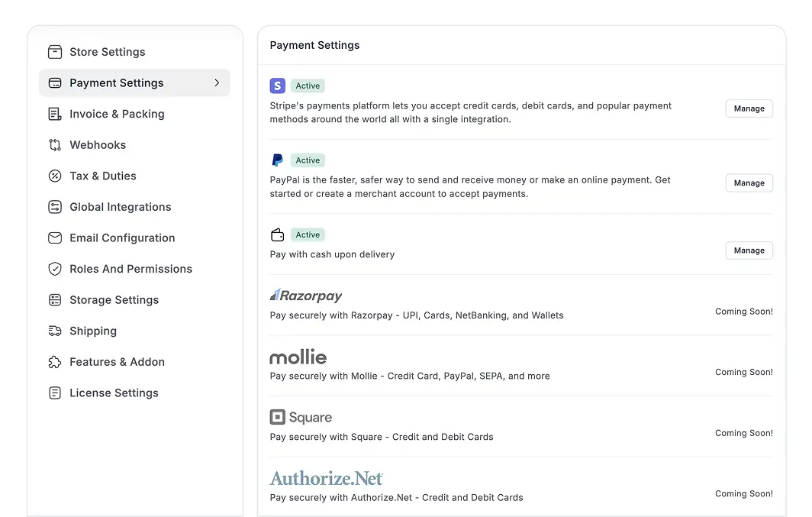
Task: Open License Settings
Action: [114, 393]
